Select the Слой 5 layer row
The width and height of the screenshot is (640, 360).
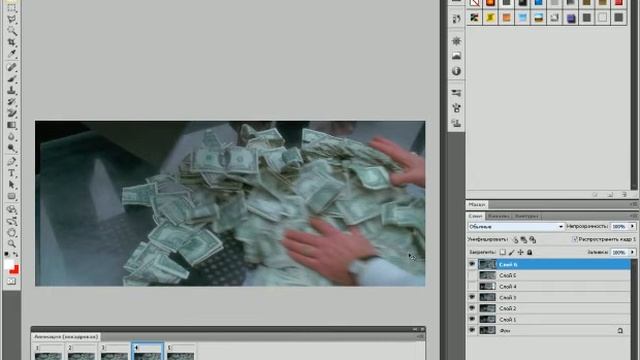tap(554, 276)
